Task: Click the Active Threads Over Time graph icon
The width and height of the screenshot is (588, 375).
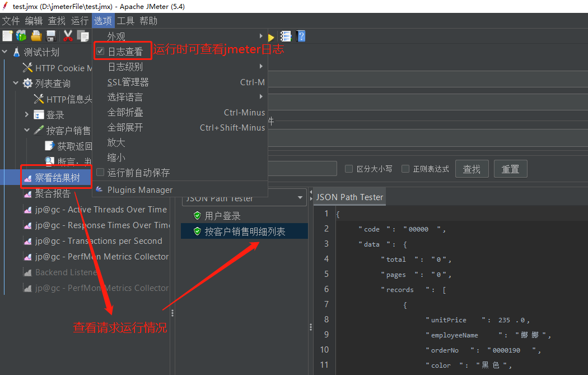Action: pos(28,210)
